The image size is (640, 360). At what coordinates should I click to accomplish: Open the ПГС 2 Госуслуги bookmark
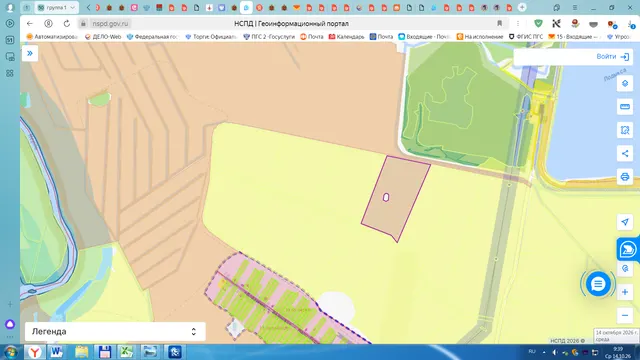point(269,37)
